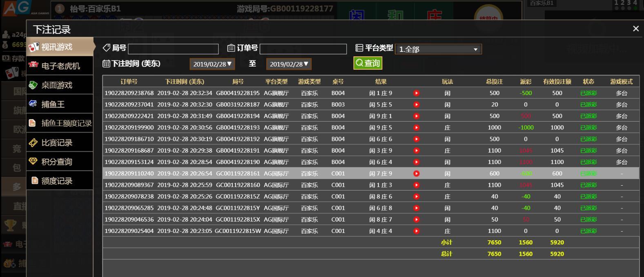Click the 下注时间 calendar icon
This screenshot has height=277, width=644.
tap(106, 63)
